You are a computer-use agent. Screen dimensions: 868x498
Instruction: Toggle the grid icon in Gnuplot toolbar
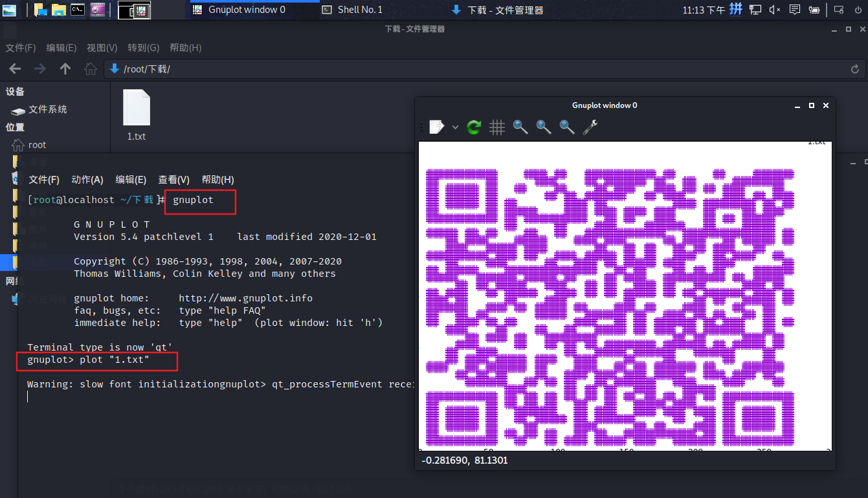[497, 127]
